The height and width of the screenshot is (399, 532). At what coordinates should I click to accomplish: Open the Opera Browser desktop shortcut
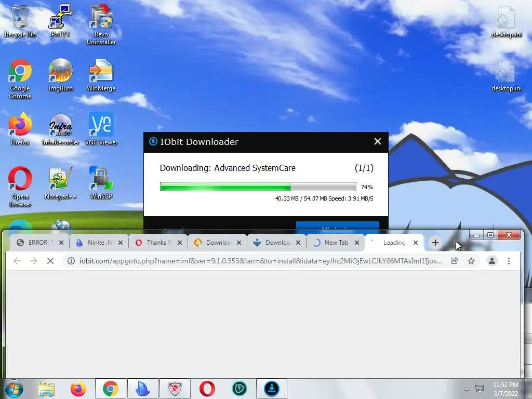point(20,187)
